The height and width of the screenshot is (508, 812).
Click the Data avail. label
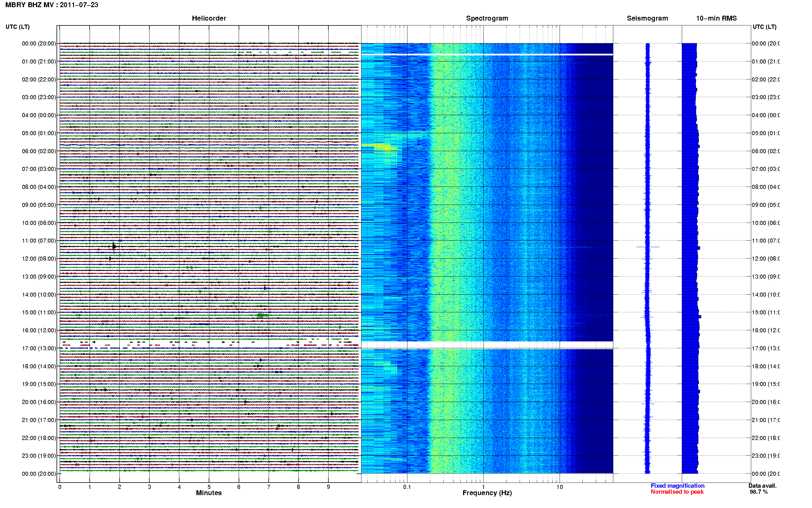[x=762, y=486]
